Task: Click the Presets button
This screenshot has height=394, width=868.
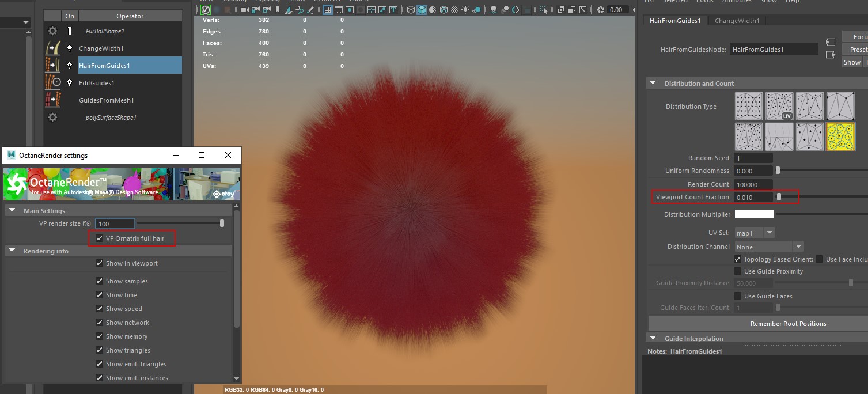Action: coord(855,50)
